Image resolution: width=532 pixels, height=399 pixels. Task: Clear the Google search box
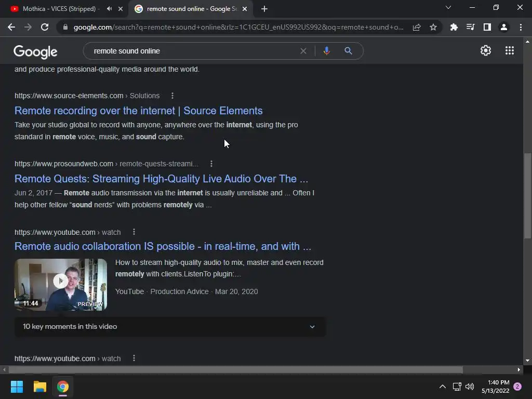[x=303, y=51]
